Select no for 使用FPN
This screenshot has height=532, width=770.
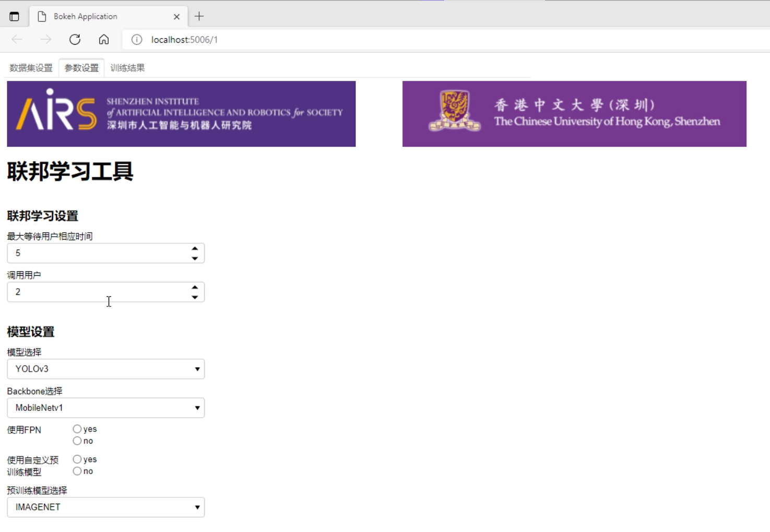(x=77, y=441)
